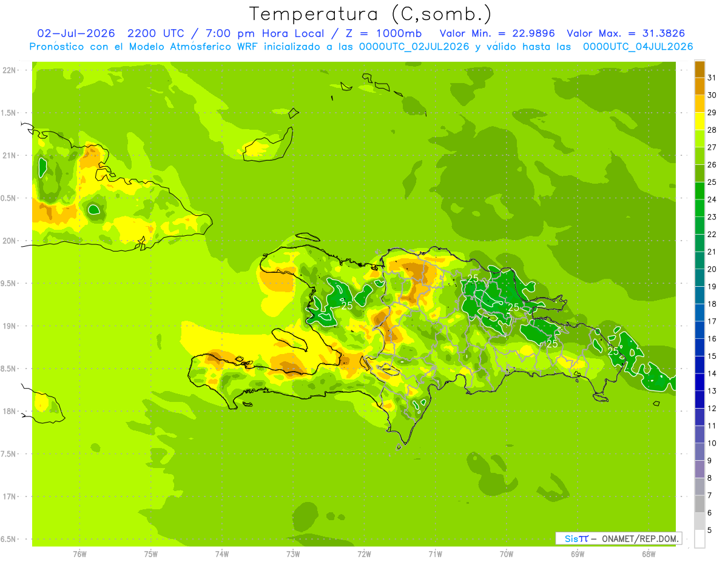Click the legend value 28
Viewport: 728px width, 562px height.
712,130
